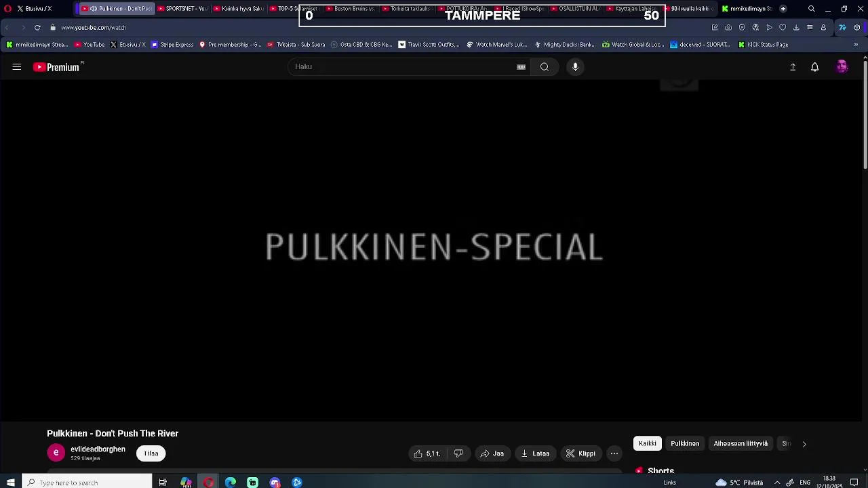Reload the page
The width and height of the screenshot is (868, 488).
pos(37,28)
